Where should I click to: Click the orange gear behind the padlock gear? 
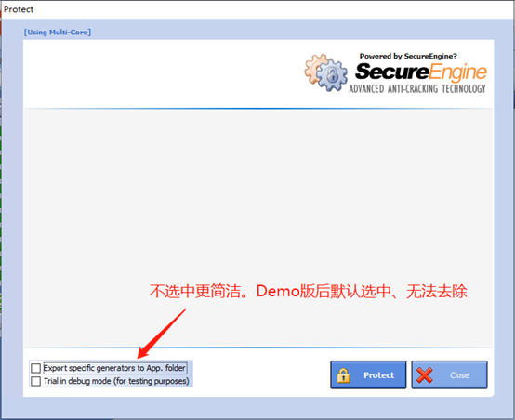point(313,68)
